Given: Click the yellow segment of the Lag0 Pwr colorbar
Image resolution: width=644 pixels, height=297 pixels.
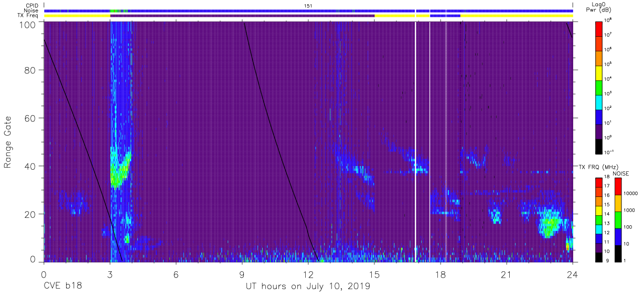Looking at the screenshot, I should point(600,72).
